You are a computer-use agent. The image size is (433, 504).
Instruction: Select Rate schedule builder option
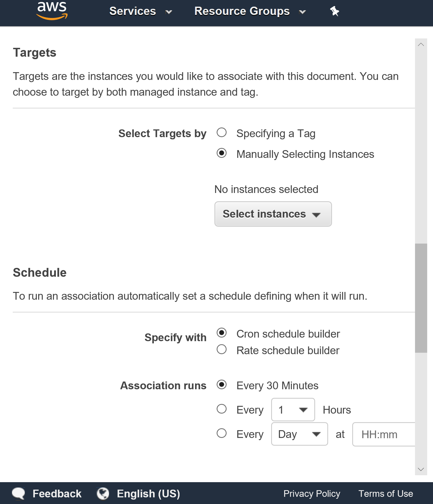coord(222,349)
